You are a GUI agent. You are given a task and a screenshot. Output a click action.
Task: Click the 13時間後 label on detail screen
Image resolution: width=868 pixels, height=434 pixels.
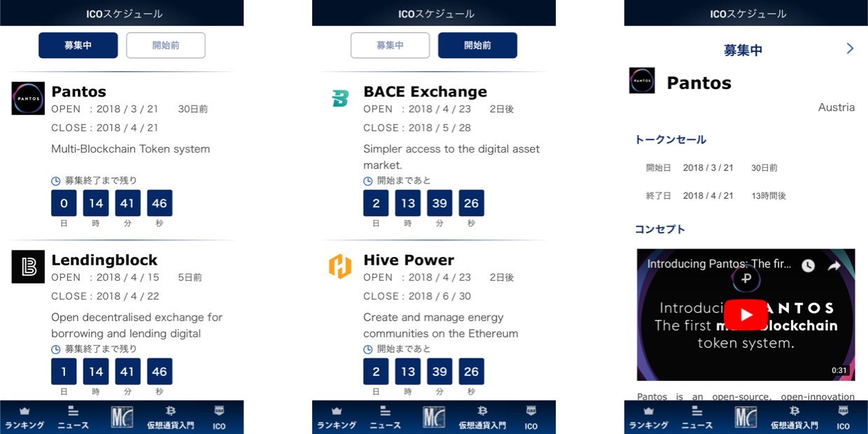tap(769, 196)
